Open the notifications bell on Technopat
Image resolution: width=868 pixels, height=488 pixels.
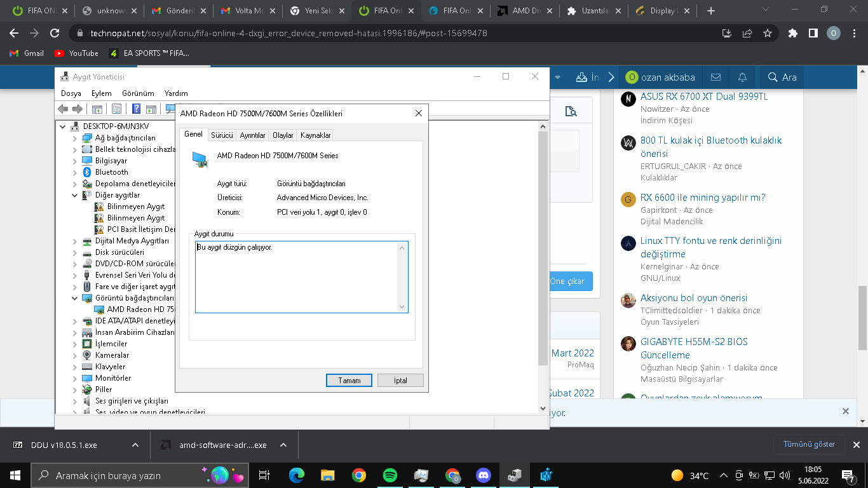pyautogui.click(x=742, y=78)
